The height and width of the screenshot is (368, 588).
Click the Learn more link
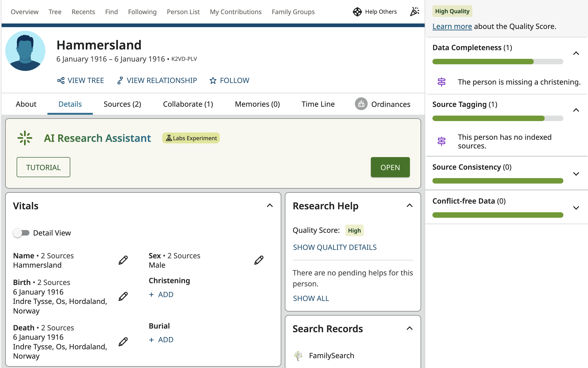(452, 26)
